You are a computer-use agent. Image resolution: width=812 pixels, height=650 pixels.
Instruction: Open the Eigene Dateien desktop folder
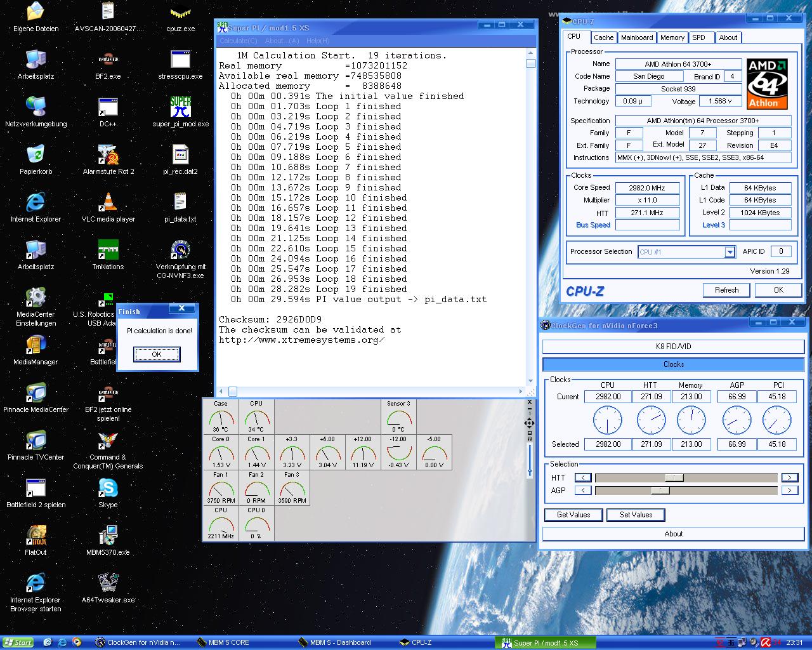pos(36,18)
